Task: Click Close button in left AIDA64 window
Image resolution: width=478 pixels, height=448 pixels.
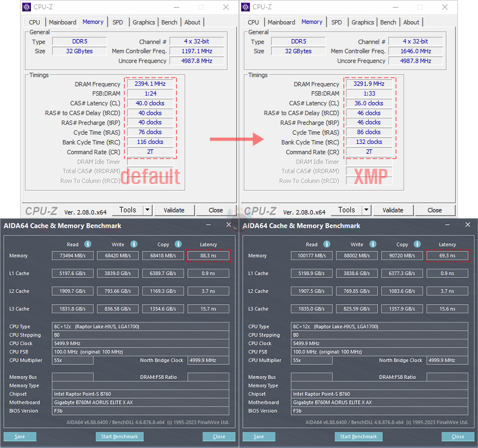Action: (219, 437)
